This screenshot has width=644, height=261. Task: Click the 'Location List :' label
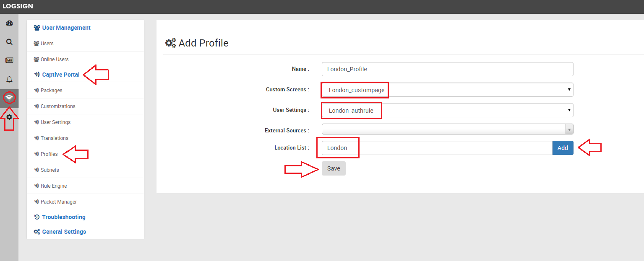click(x=292, y=148)
